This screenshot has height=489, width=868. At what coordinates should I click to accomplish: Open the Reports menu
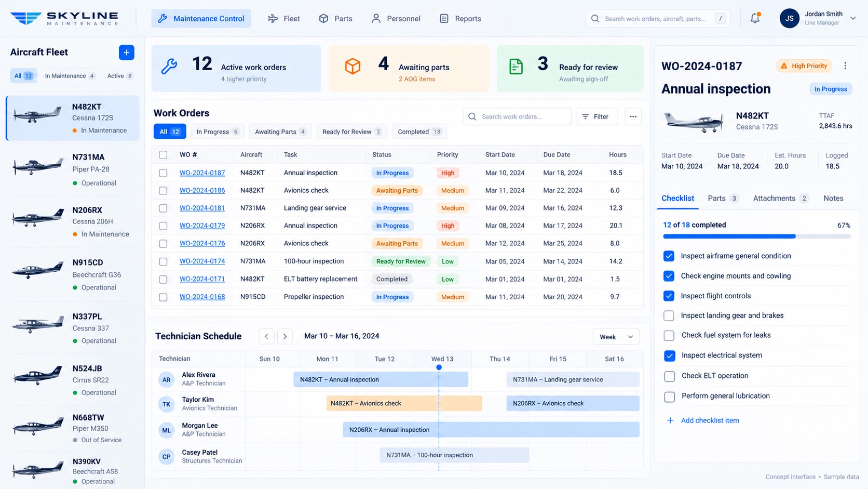460,18
